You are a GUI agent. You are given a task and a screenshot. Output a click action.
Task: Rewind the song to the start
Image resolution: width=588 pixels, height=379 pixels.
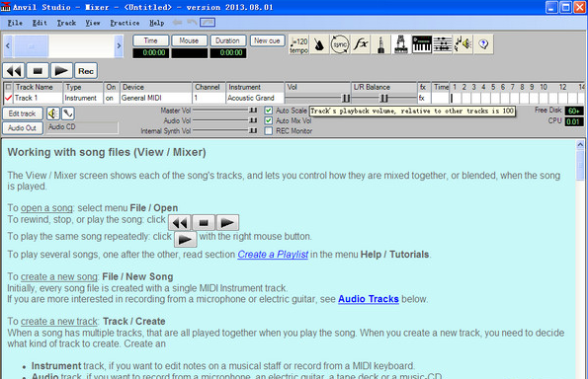(14, 71)
